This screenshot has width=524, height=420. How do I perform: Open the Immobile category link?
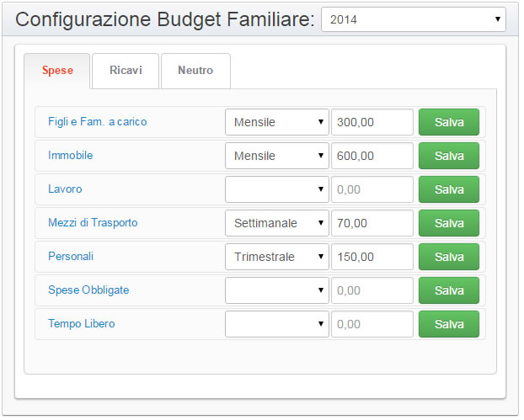pos(71,155)
